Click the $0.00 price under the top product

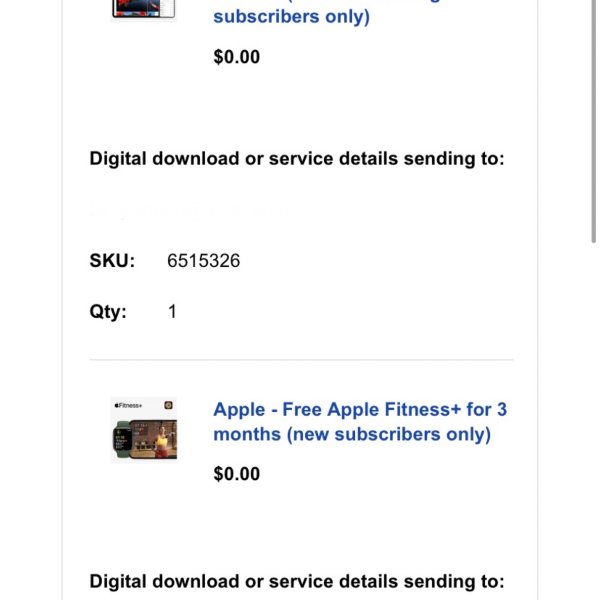tap(236, 57)
